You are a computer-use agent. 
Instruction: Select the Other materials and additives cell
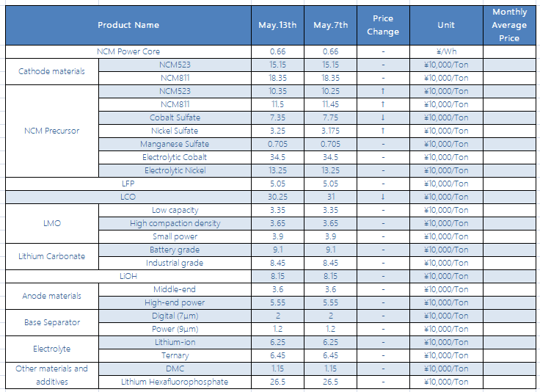coord(52,375)
